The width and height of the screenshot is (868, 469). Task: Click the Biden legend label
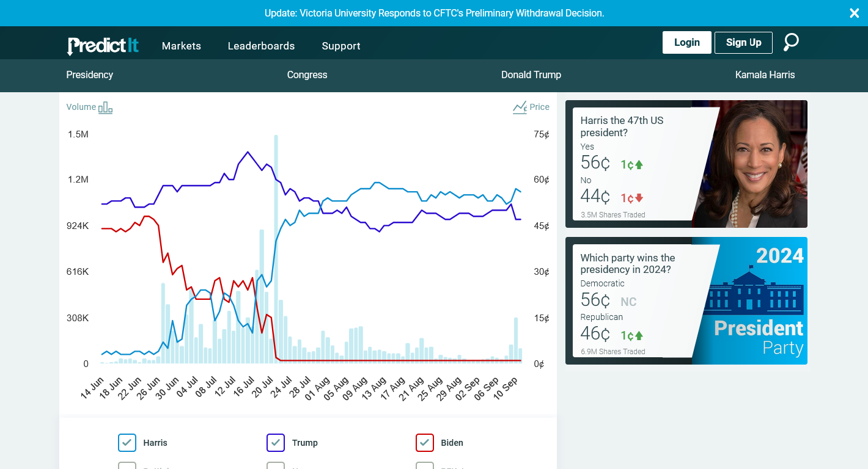click(452, 443)
